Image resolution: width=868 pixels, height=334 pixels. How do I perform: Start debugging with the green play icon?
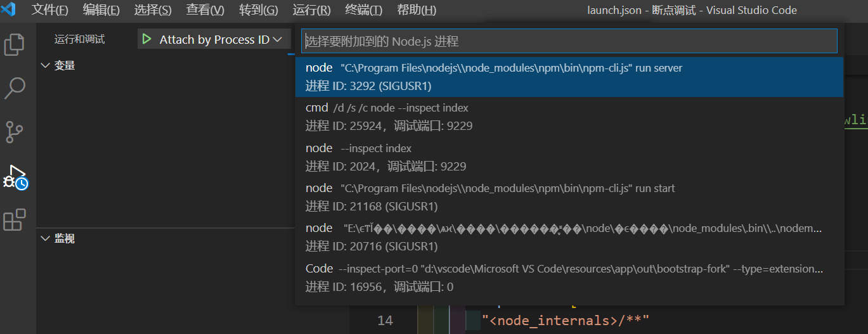coord(147,39)
